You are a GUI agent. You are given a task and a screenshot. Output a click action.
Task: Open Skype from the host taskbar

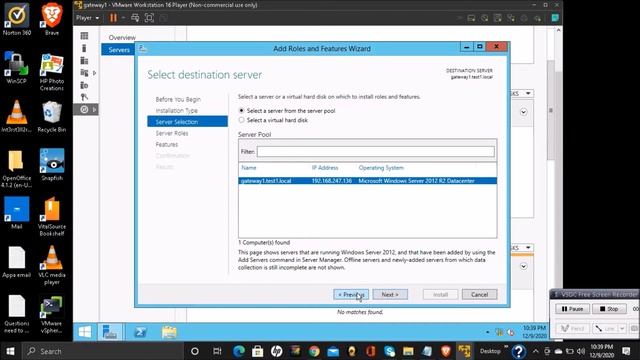tap(389, 351)
